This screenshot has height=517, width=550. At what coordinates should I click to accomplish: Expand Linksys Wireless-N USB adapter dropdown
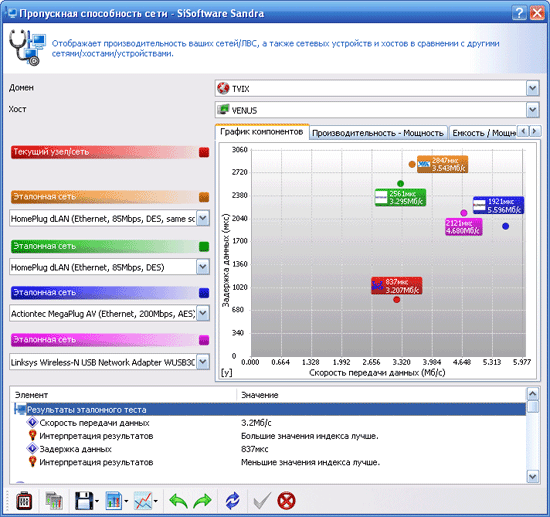tap(203, 362)
